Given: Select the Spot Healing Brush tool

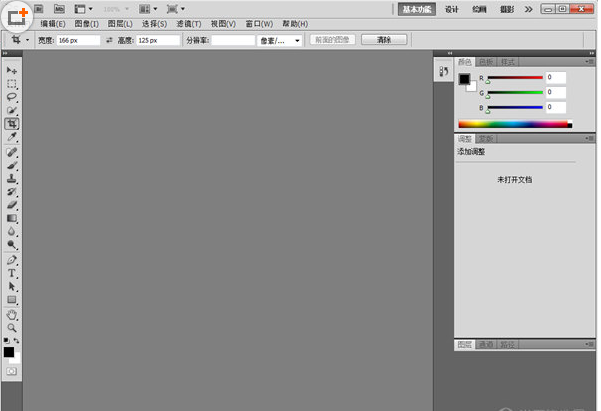Looking at the screenshot, I should [11, 152].
